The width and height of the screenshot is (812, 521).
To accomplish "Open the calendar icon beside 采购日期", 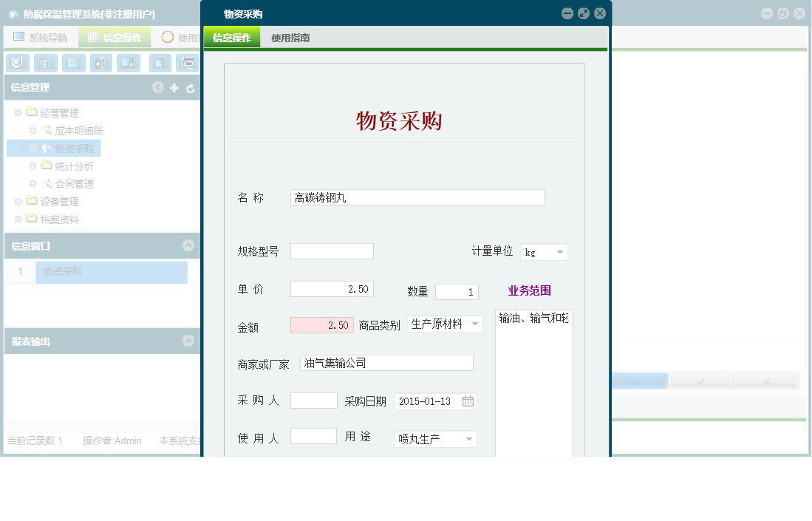I will tap(469, 401).
